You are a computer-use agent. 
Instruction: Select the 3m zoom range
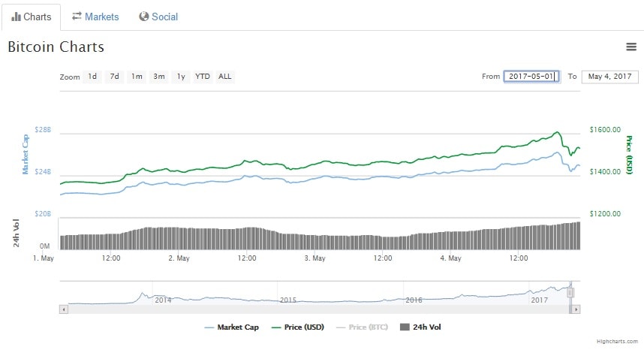pyautogui.click(x=158, y=77)
